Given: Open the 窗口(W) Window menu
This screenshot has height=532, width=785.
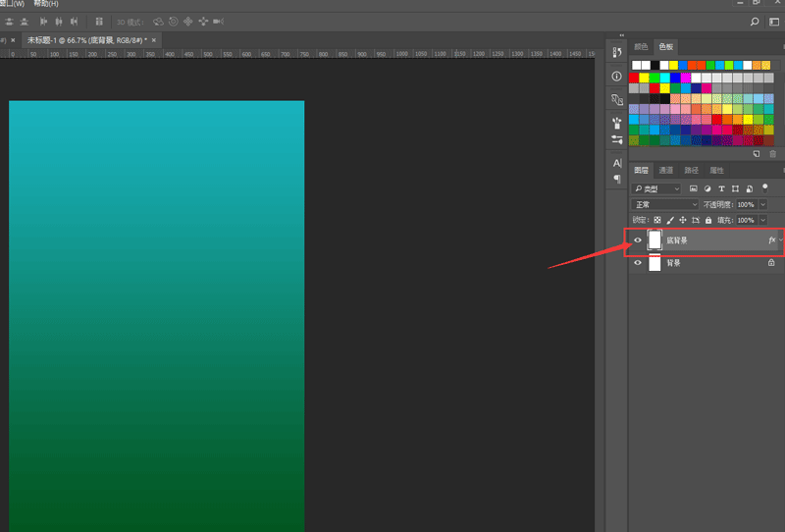Looking at the screenshot, I should point(13,4).
